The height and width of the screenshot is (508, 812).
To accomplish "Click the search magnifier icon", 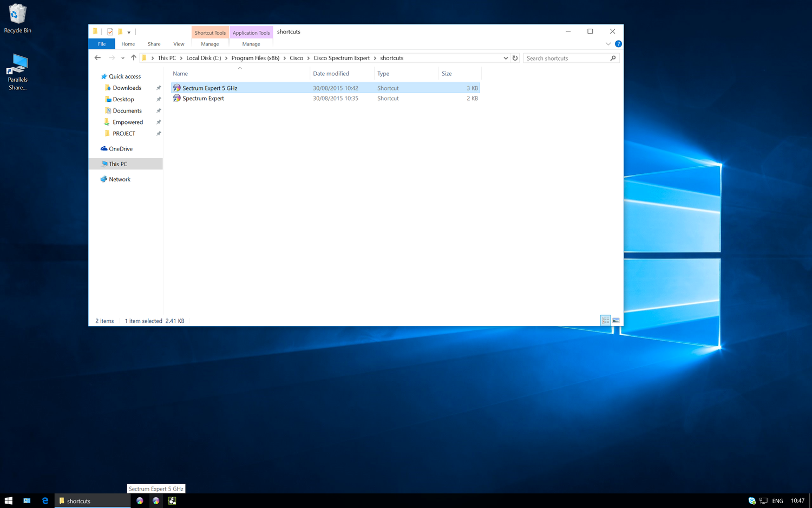I will coord(613,58).
